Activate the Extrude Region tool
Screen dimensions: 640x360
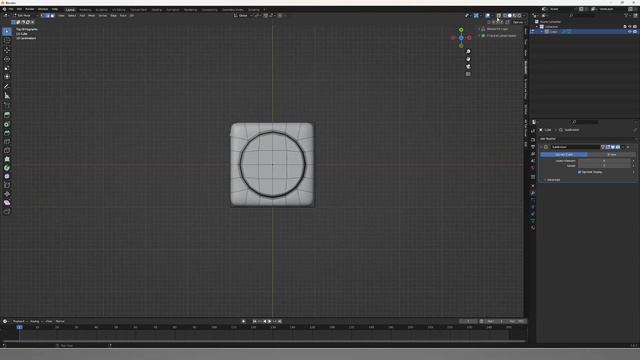point(7,115)
